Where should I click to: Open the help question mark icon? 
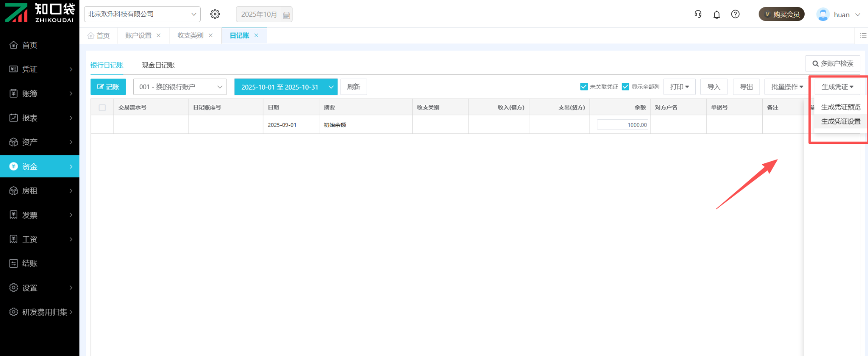[x=736, y=14]
